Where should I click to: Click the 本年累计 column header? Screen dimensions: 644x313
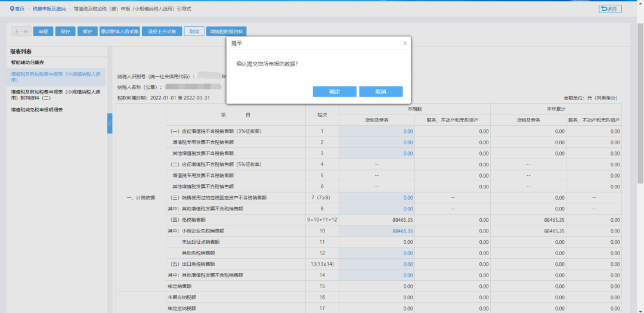[556, 109]
